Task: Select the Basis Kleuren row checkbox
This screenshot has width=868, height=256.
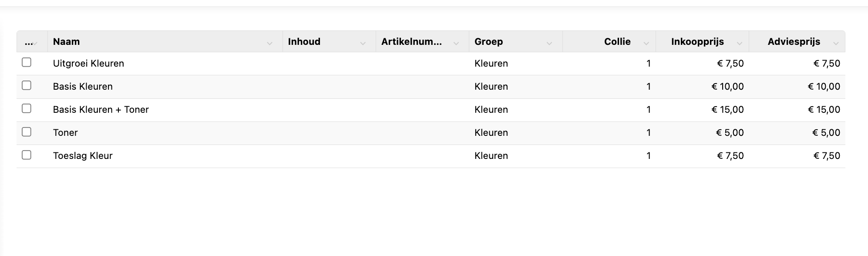Action: click(27, 86)
